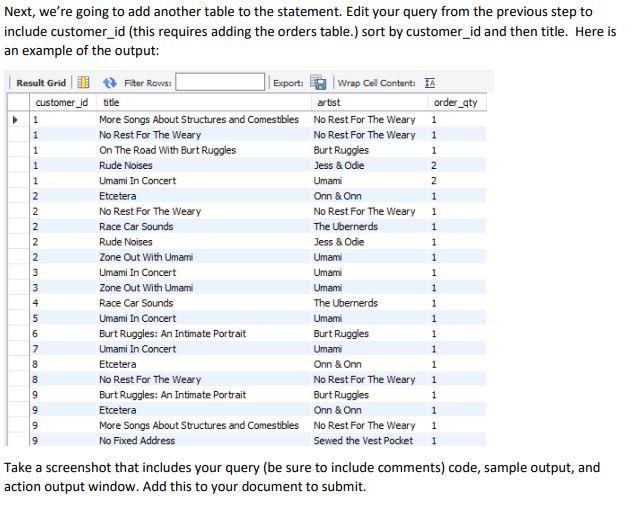Select 'Etcetera' in customer 9 row
Viewport: 632px width, 505px height.
pos(118,410)
